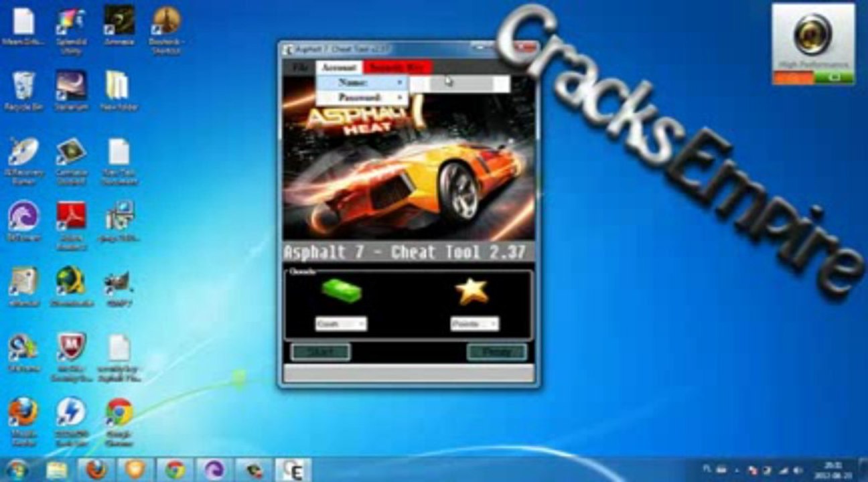Open the blank document icon at top-left
The height and width of the screenshot is (482, 868).
tap(23, 27)
